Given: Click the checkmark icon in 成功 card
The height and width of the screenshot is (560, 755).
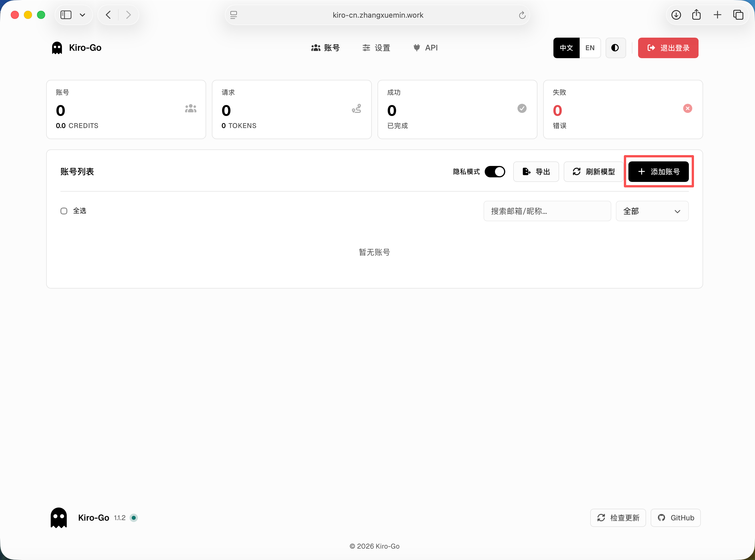Looking at the screenshot, I should pos(522,108).
